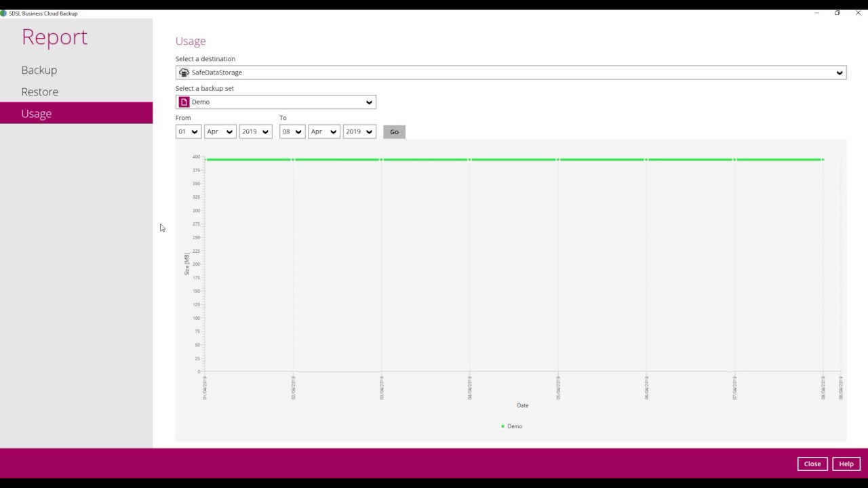Click the green Demo legend marker
This screenshot has width=868, height=488.
(502, 426)
